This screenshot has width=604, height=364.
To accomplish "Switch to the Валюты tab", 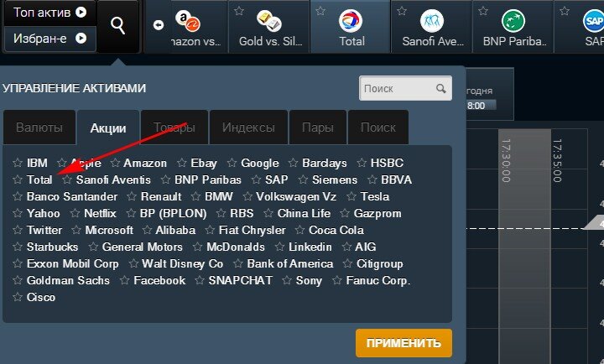I will click(39, 127).
